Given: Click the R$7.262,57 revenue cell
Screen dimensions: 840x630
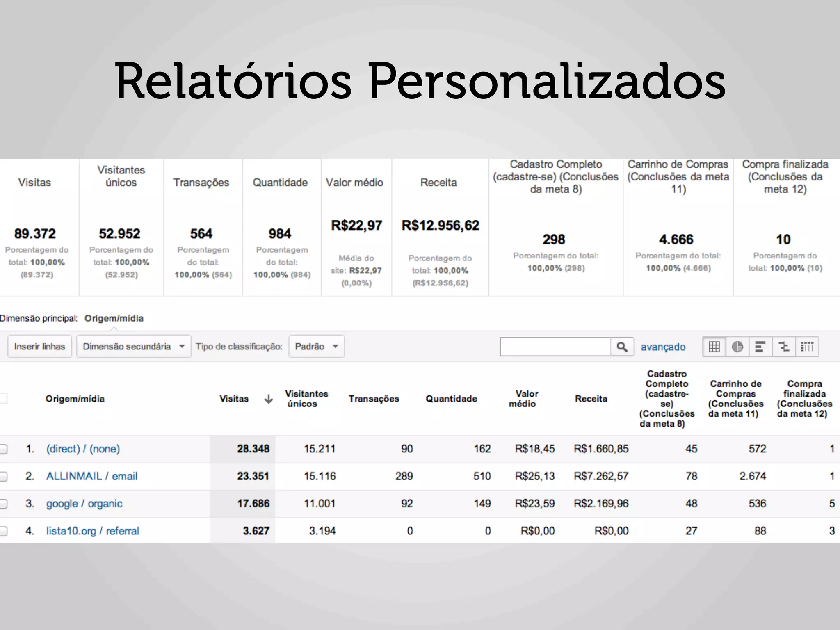Looking at the screenshot, I should [x=601, y=476].
